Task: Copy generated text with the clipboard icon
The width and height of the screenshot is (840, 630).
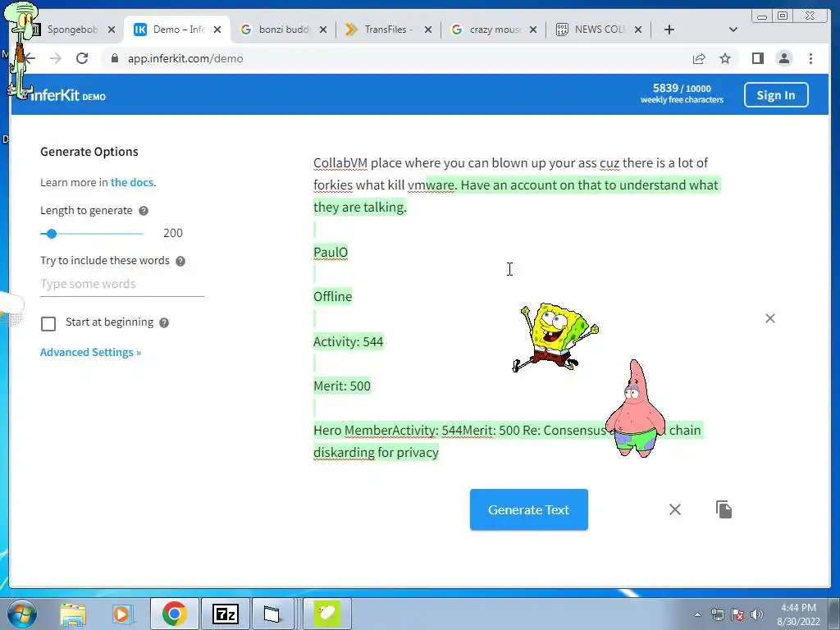Action: [x=724, y=509]
